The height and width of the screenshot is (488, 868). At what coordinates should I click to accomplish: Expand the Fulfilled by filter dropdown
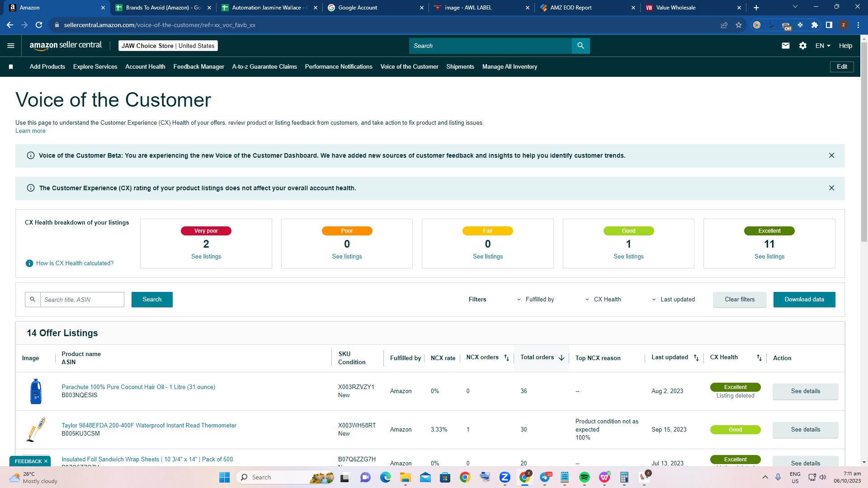(x=536, y=300)
